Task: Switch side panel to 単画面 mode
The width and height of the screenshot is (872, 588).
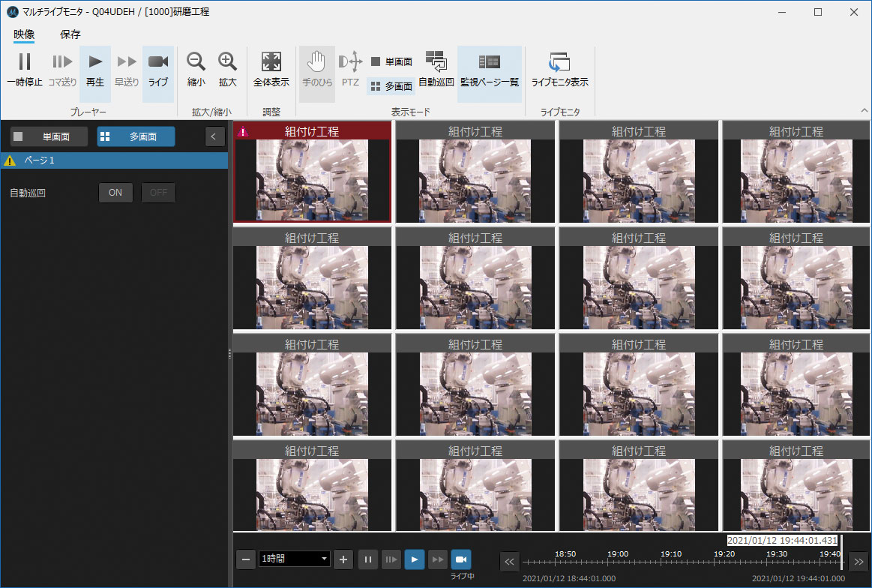Action: point(49,136)
